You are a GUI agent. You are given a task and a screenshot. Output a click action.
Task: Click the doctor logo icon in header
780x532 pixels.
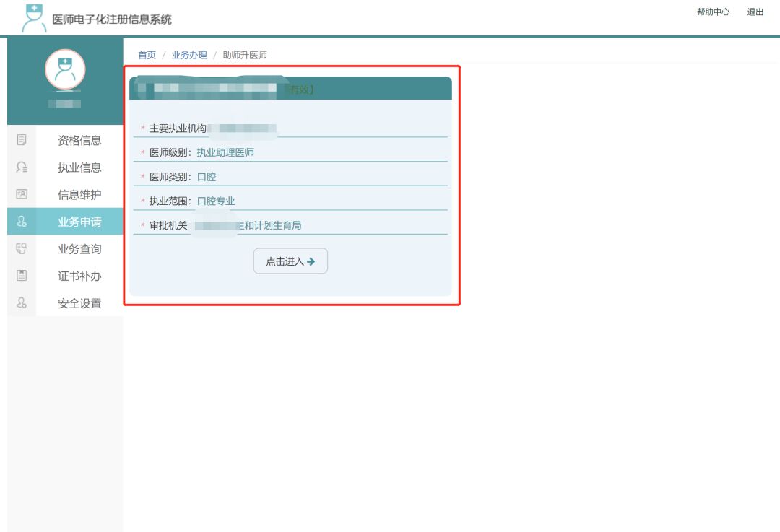[x=33, y=17]
